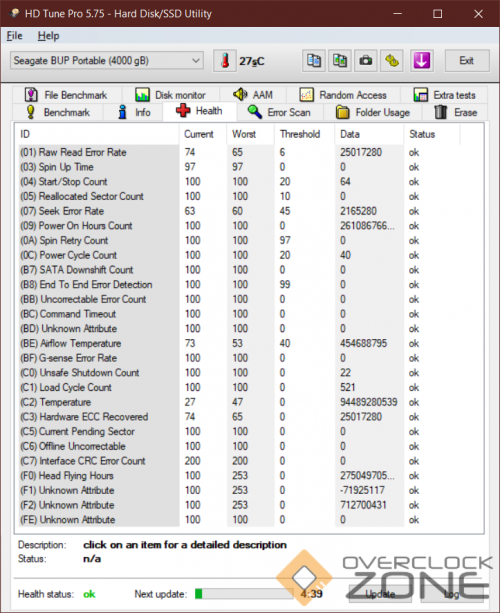500x613 pixels.
Task: Switch to the Info tab
Action: click(x=134, y=113)
